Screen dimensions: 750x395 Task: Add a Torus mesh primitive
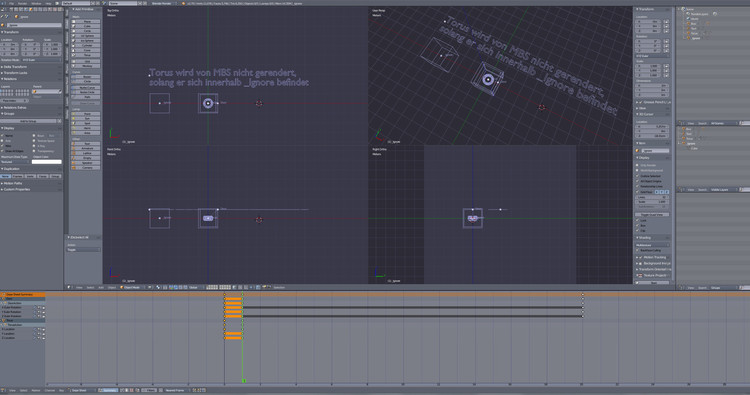point(86,55)
